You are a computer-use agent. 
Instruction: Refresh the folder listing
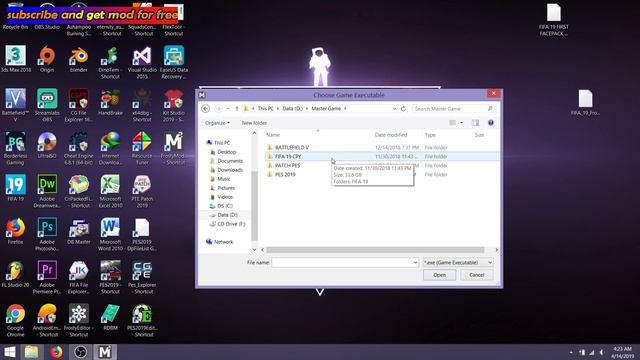click(x=403, y=109)
